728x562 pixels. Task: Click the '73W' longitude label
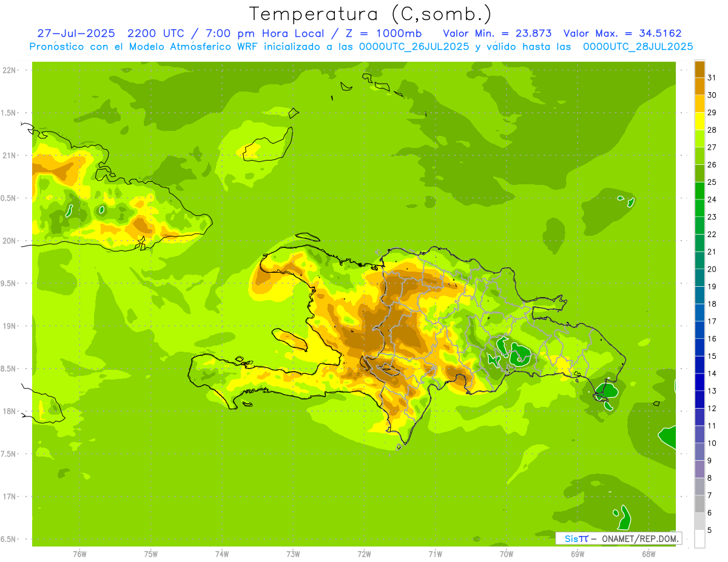pyautogui.click(x=293, y=554)
